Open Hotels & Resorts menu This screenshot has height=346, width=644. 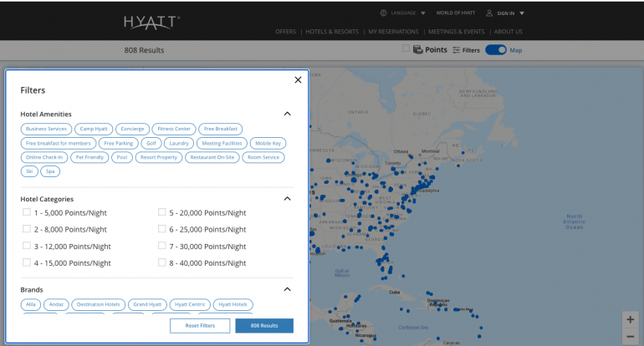pyautogui.click(x=333, y=32)
